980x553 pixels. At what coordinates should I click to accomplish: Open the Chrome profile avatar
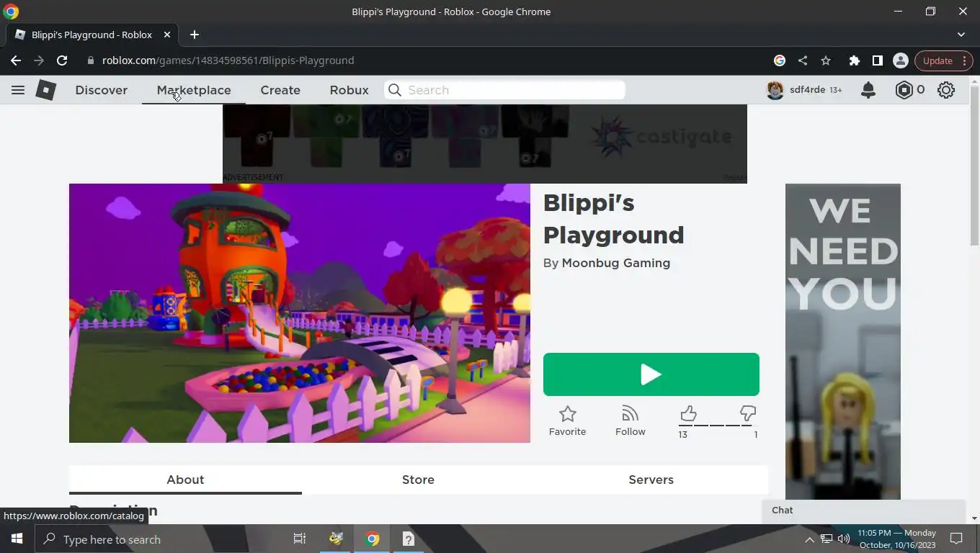point(900,60)
